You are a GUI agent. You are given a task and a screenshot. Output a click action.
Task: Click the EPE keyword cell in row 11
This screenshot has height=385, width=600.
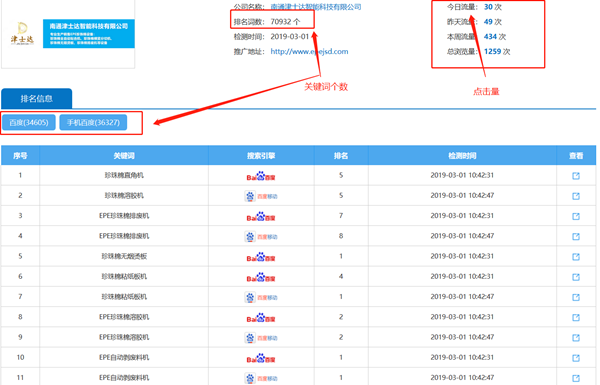[124, 378]
